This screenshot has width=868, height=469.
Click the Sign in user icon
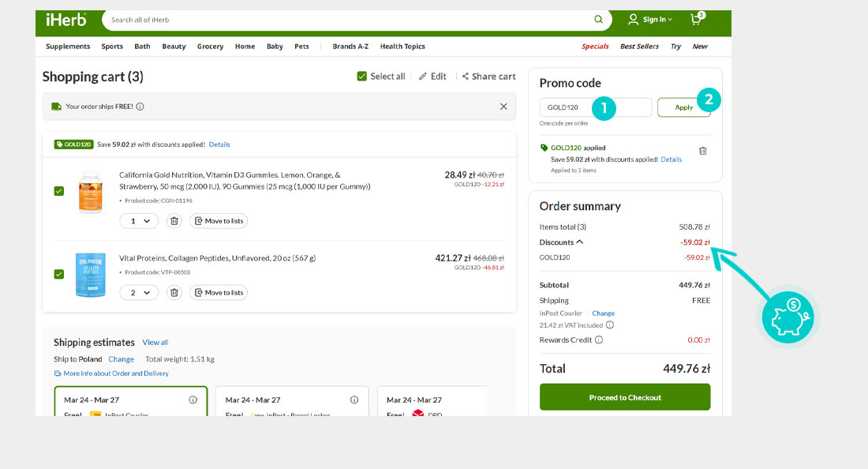633,20
